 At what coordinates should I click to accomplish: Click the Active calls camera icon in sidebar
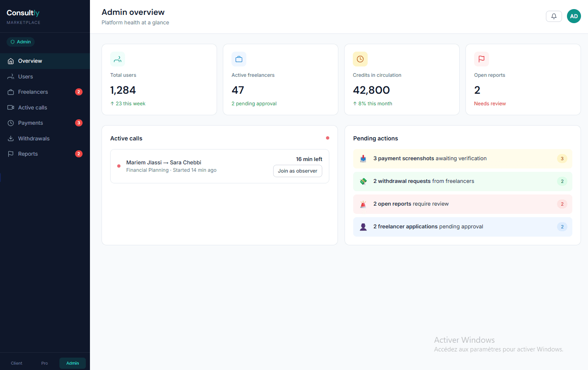coord(11,108)
